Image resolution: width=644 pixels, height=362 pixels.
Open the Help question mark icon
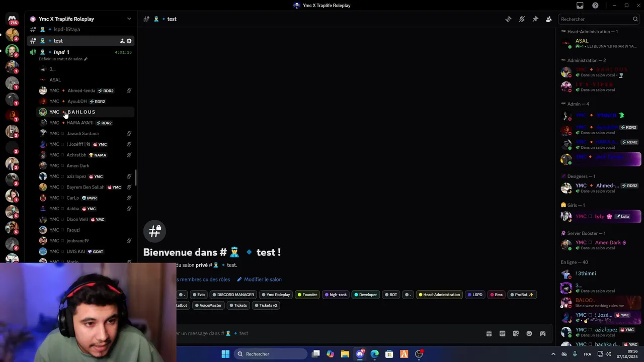point(595,6)
